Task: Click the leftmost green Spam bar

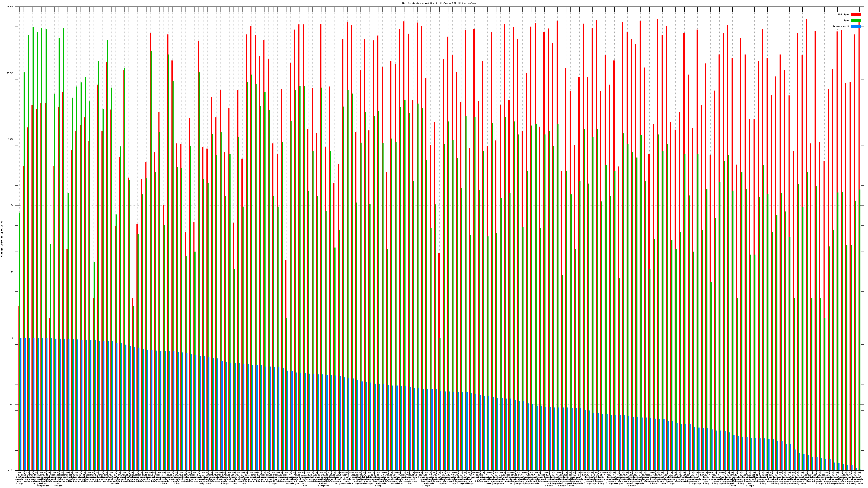Action: tap(20, 269)
